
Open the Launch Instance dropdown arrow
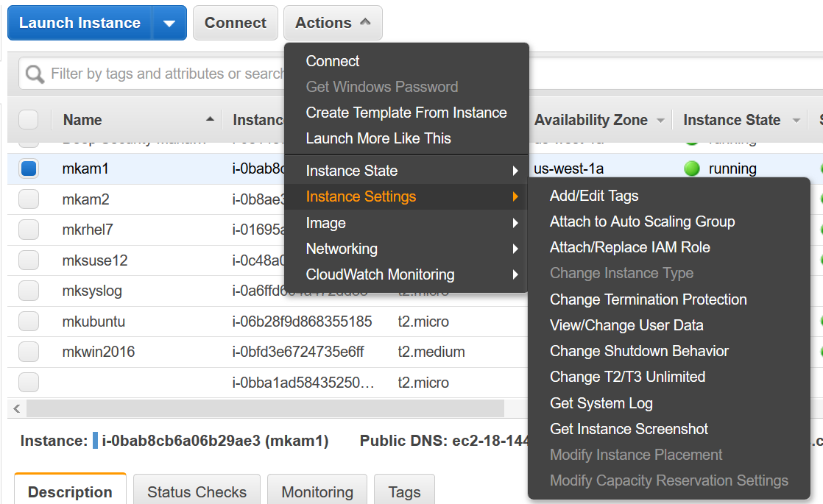pyautogui.click(x=169, y=24)
